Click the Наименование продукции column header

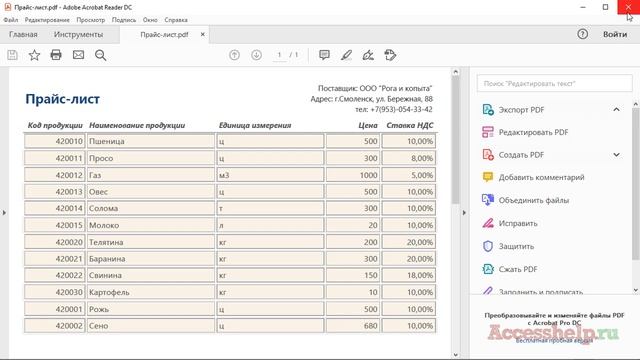137,125
